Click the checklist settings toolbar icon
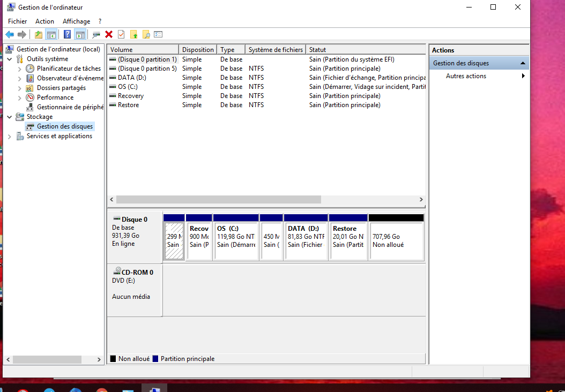The width and height of the screenshot is (565, 392). [x=158, y=35]
